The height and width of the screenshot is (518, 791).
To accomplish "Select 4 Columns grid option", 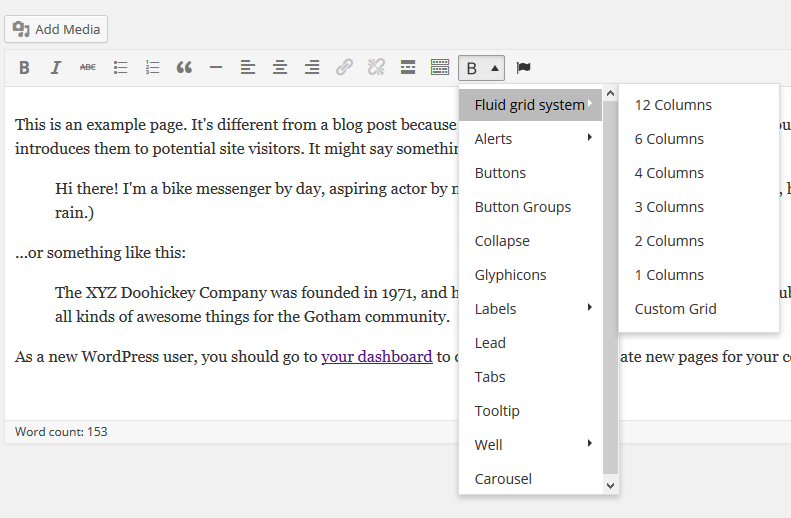I will coord(699,173).
